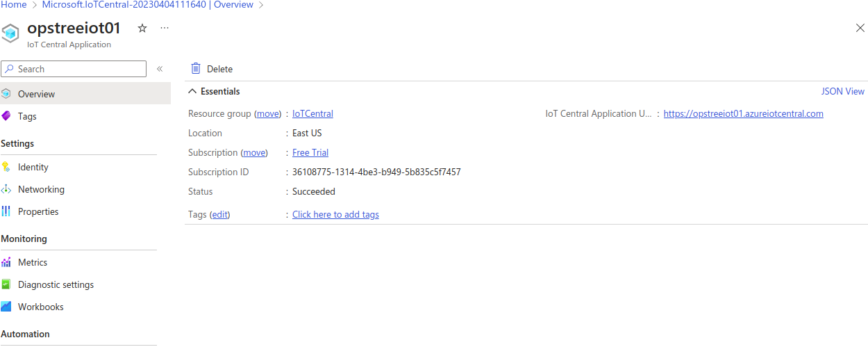Open the Free Trial subscription link
Screen dimensions: 868x347
310,152
